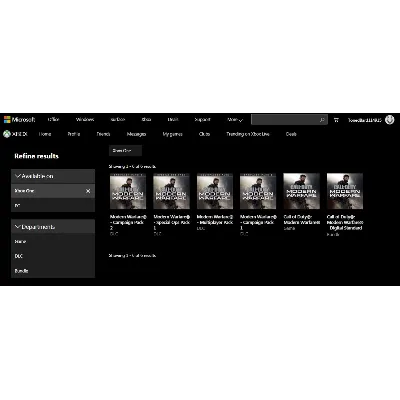Open the shopping cart
The height and width of the screenshot is (400, 400).
(x=336, y=120)
